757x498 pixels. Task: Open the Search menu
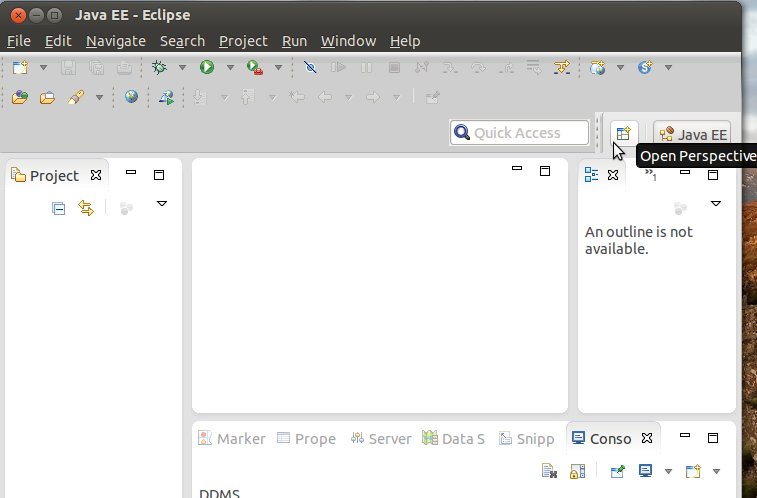click(x=182, y=41)
